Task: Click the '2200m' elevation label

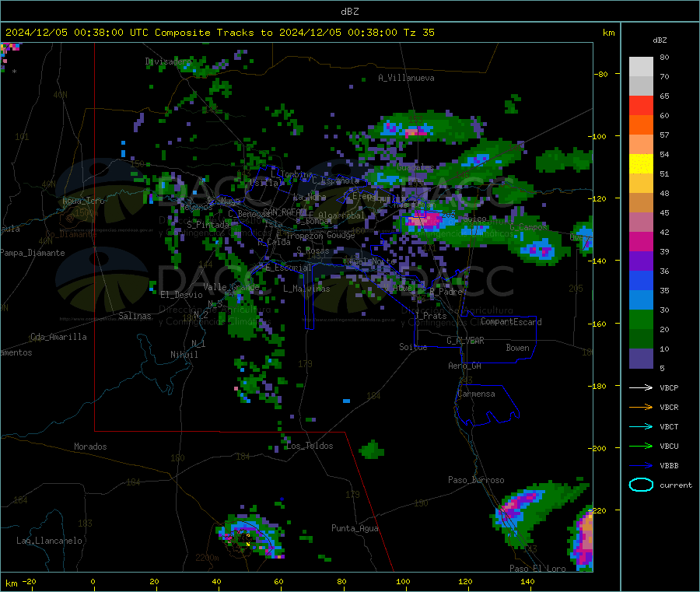Action: 207,558
